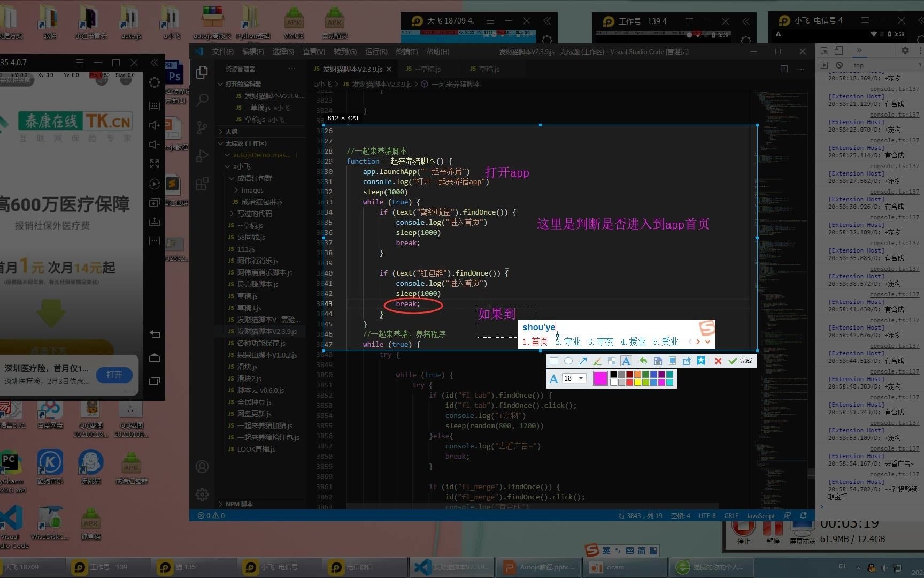
Task: Click the green undo arrow
Action: pos(643,361)
